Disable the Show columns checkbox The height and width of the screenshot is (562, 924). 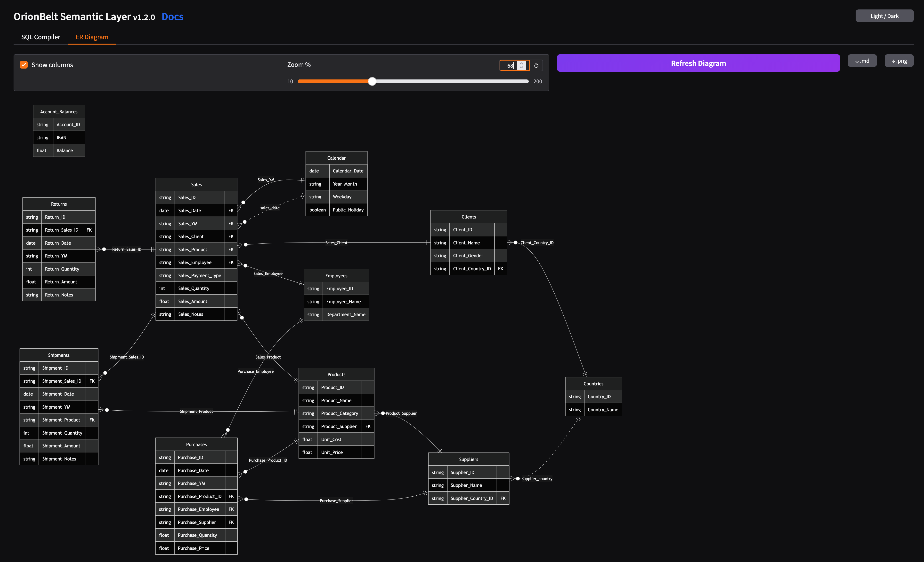(x=24, y=64)
